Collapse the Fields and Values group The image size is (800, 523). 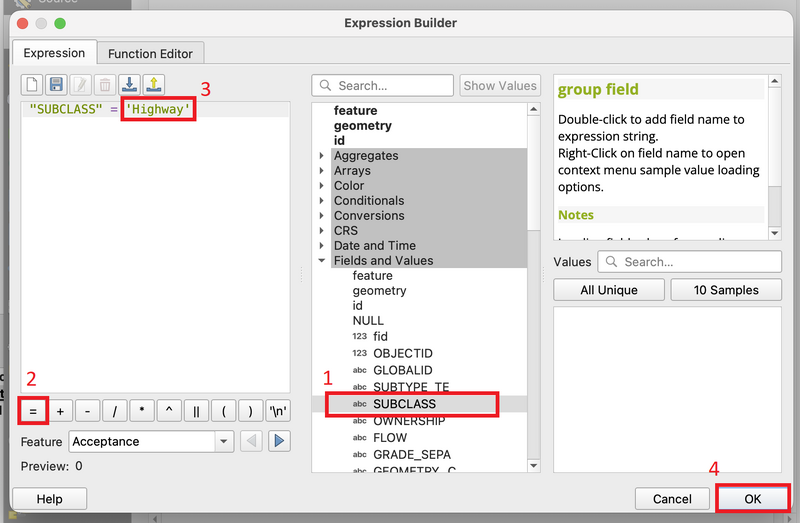pyautogui.click(x=321, y=260)
